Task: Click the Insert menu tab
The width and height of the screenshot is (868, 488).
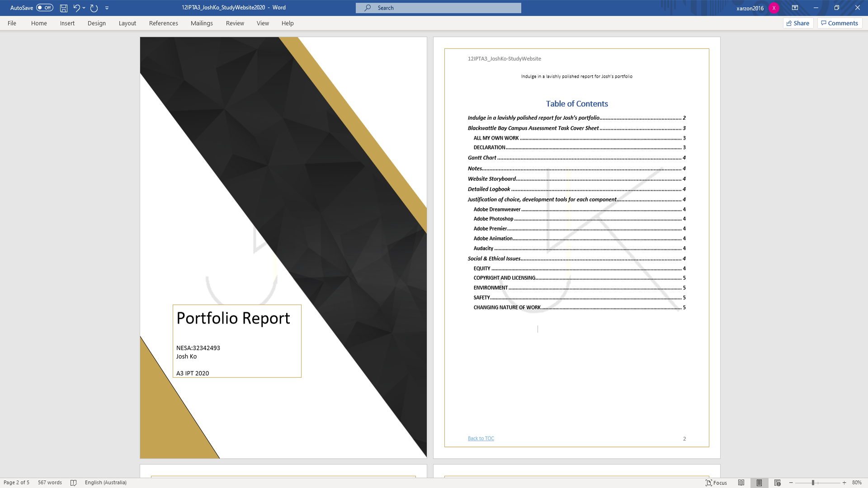Action: pyautogui.click(x=67, y=23)
